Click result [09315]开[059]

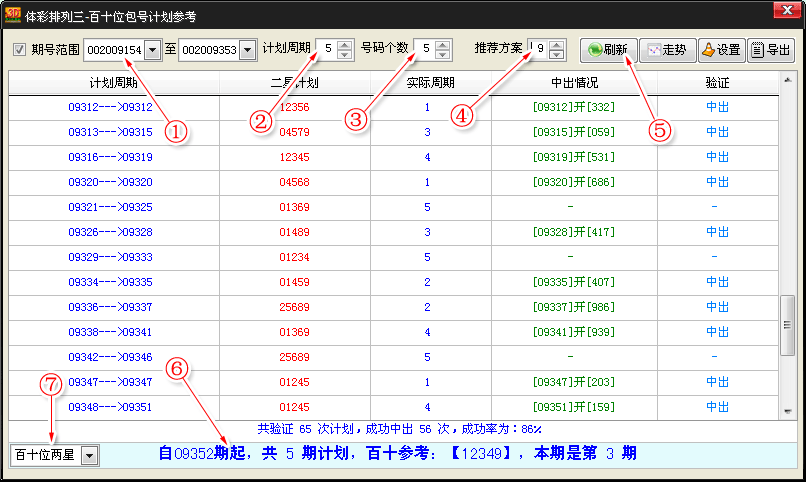tap(574, 133)
